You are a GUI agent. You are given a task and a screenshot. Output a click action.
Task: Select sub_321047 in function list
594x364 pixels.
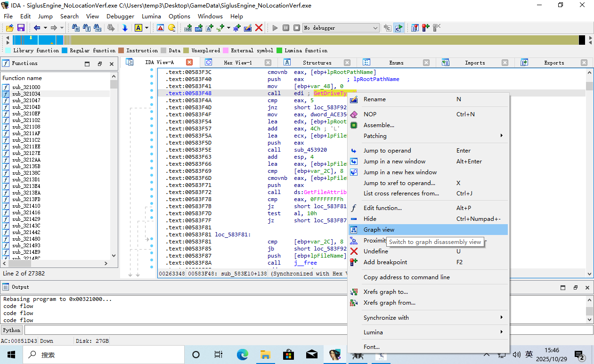[x=26, y=100]
